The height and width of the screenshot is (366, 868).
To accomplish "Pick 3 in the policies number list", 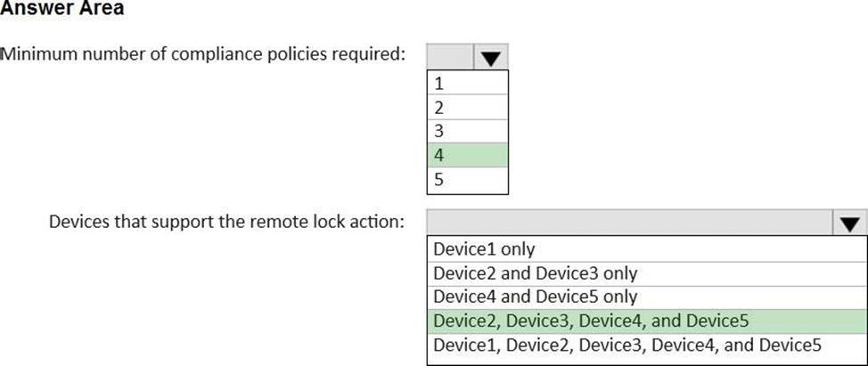I will pyautogui.click(x=467, y=132).
